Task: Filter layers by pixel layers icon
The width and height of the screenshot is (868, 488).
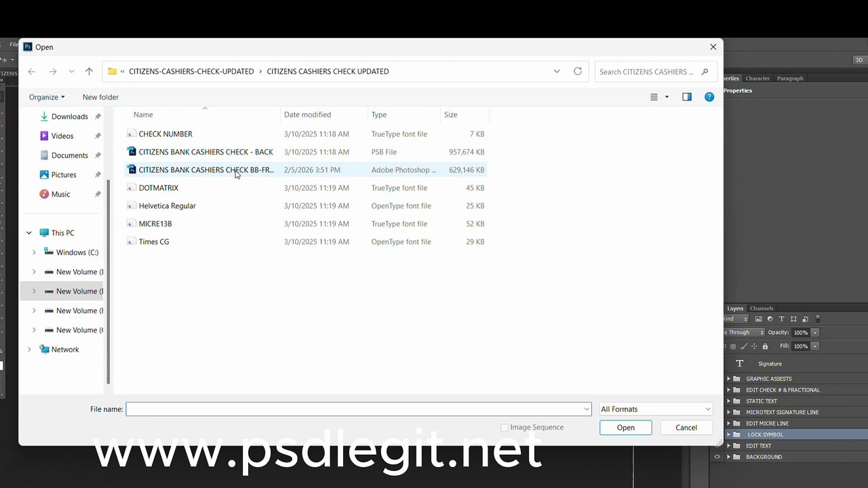Action: coord(758,319)
